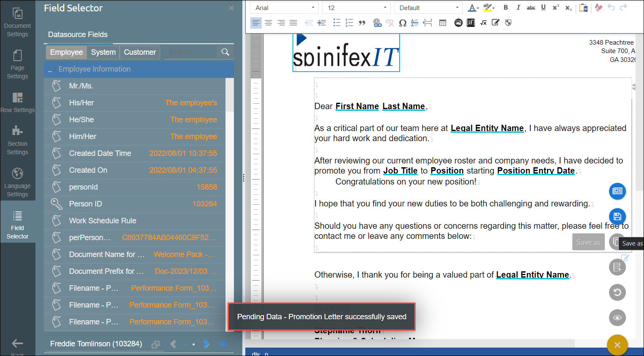Insert a formula with the square root icon

pyautogui.click(x=483, y=23)
